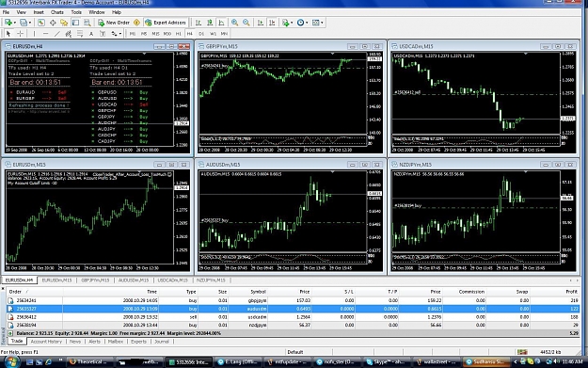This screenshot has height=368, width=588.
Task: Select order 25636412 usdcadm sell row
Action: tap(293, 317)
